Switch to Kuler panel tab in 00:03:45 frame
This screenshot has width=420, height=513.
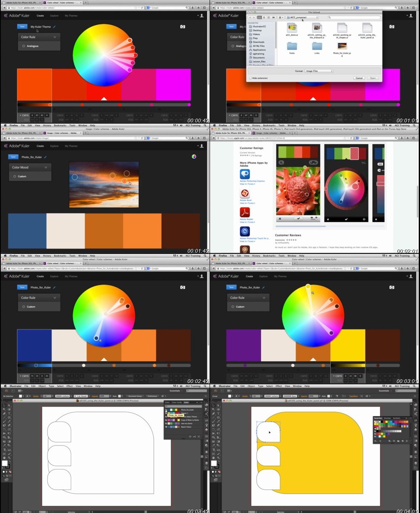point(186,402)
